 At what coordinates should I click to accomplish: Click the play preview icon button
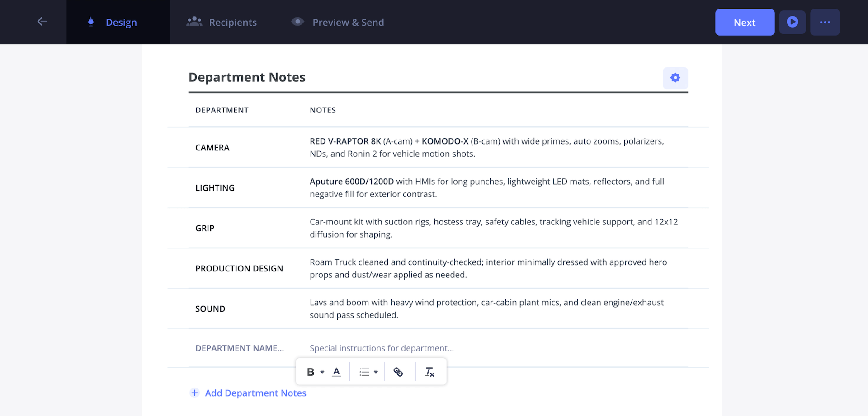(x=792, y=22)
